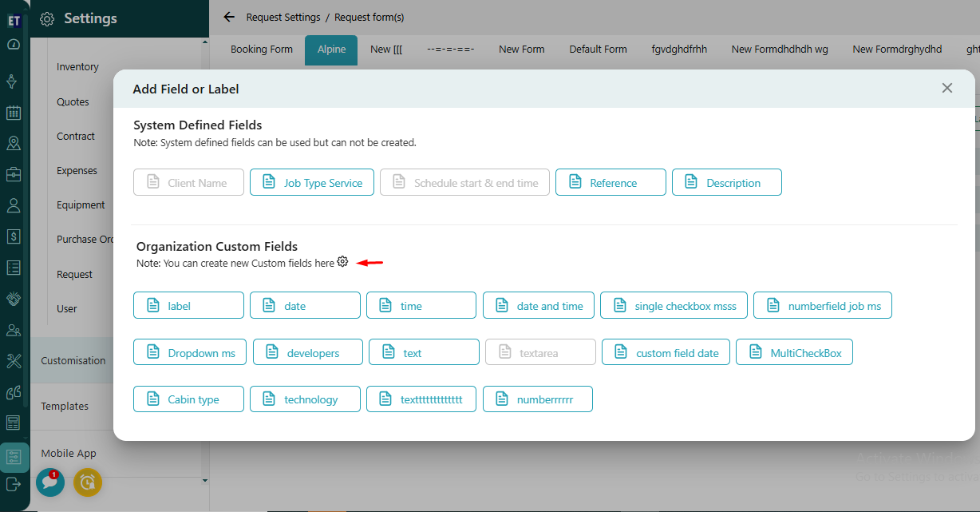
Task: Open calendar icon in left sidebar
Action: 14,113
